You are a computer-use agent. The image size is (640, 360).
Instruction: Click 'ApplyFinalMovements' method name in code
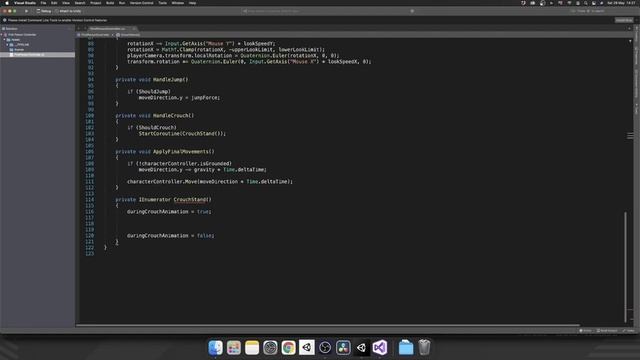point(182,151)
